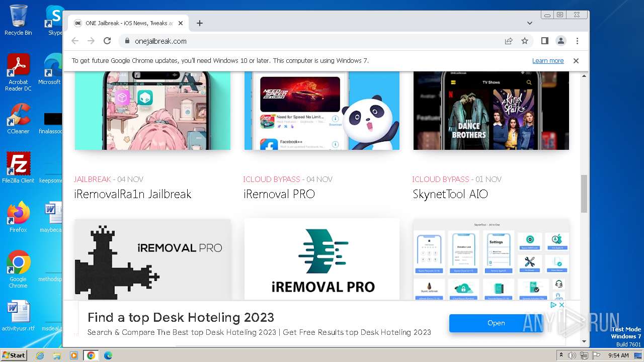Open the teal iREMOVAL PRO logo image
The height and width of the screenshot is (362, 644).
(322, 259)
